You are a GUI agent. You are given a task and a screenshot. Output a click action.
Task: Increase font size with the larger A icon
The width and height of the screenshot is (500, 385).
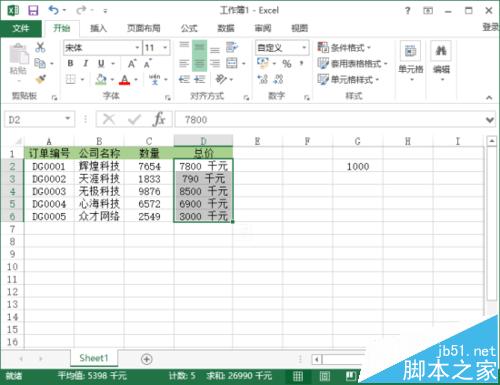click(x=132, y=63)
